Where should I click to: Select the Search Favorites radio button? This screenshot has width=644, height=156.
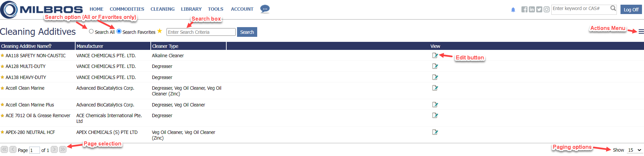pyautogui.click(x=119, y=31)
